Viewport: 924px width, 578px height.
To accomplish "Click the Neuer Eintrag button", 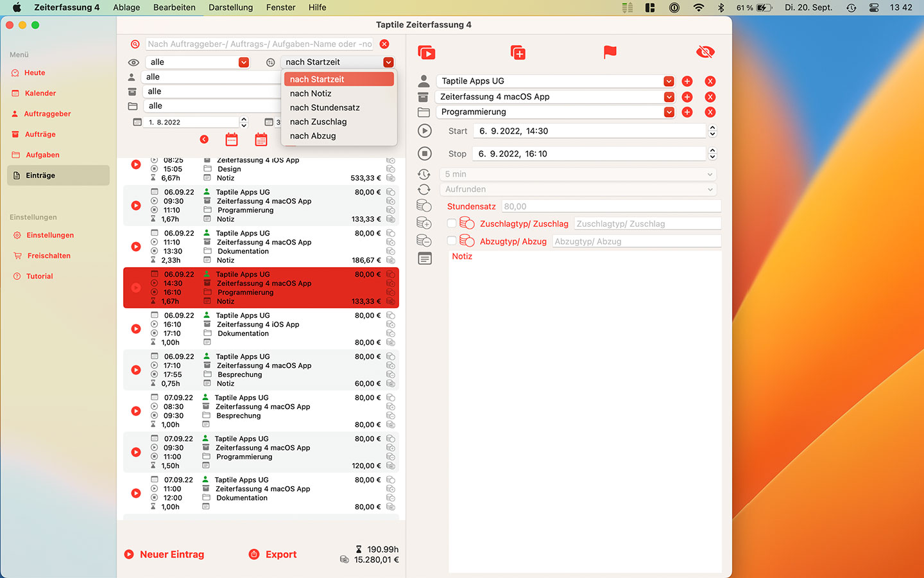I will click(x=164, y=554).
